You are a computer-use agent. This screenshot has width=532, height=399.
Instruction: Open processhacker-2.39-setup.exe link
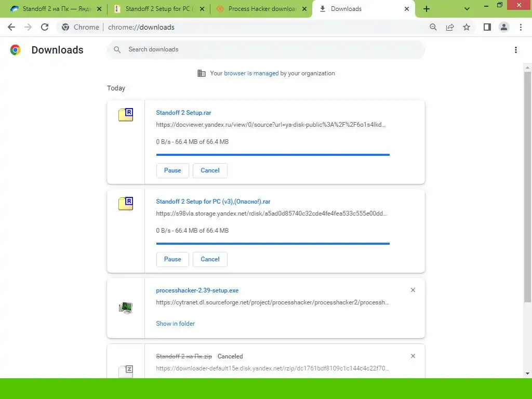(197, 290)
